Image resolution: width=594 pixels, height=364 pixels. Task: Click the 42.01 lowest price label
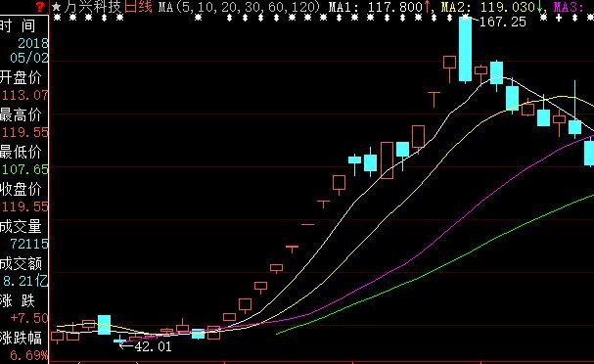click(x=153, y=346)
